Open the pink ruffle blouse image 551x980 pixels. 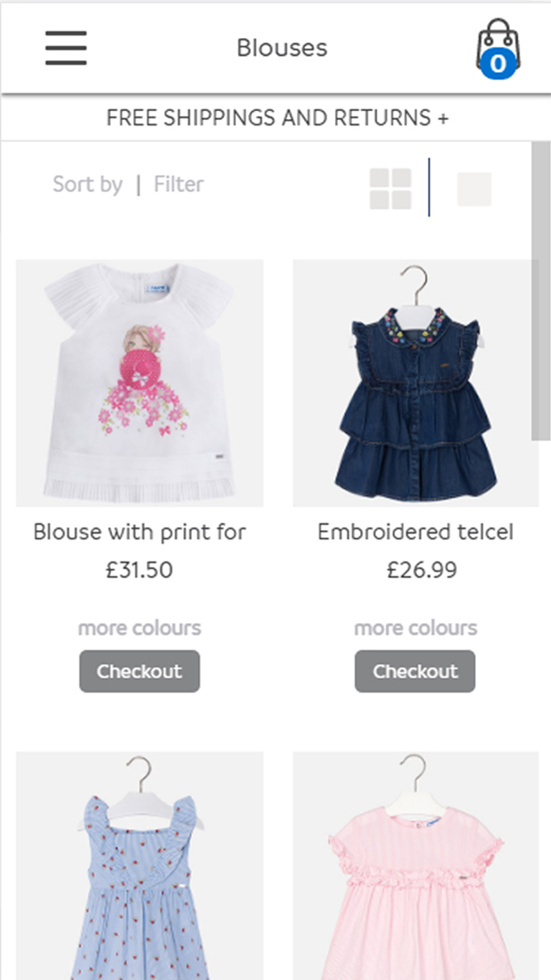[x=415, y=865]
